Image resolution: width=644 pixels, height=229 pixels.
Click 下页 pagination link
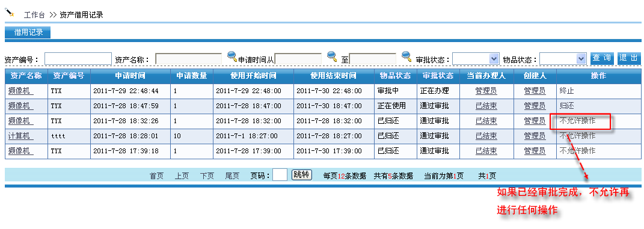207,176
